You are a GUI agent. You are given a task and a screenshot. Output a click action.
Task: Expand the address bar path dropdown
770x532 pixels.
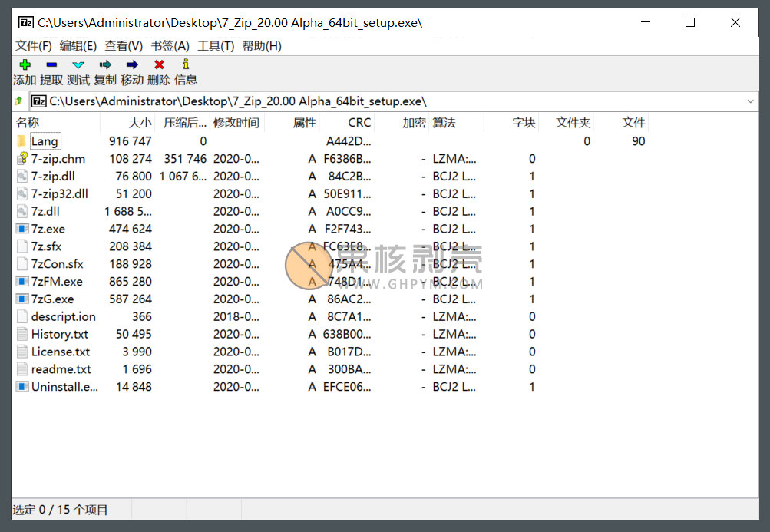tap(750, 101)
